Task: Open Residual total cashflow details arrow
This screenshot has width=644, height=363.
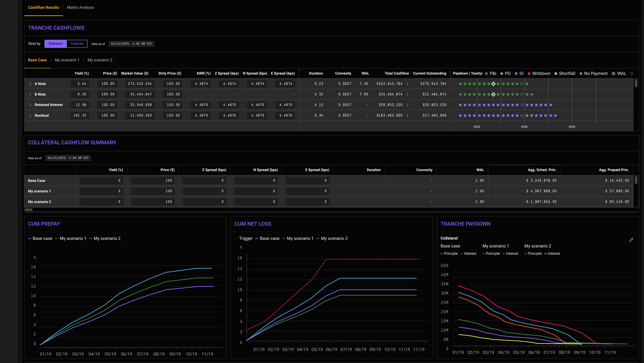Action: pyautogui.click(x=408, y=115)
